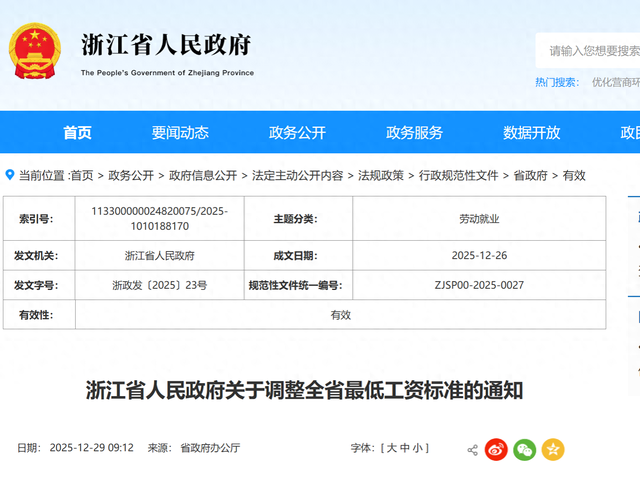The width and height of the screenshot is (640, 483).
Task: Click 省政府 breadcrumb link
Action: pos(530,176)
